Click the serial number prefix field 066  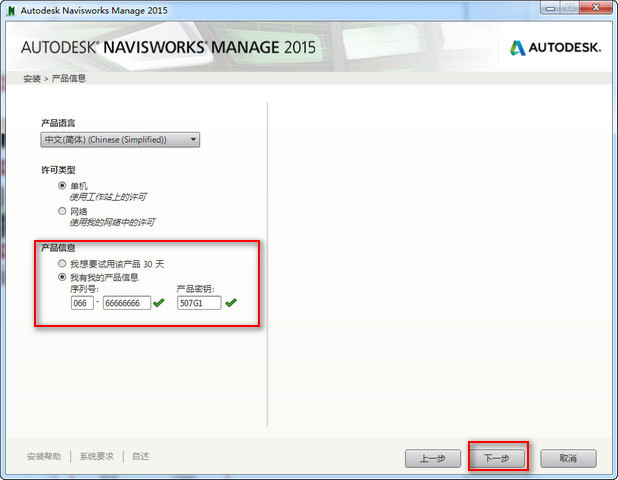82,303
